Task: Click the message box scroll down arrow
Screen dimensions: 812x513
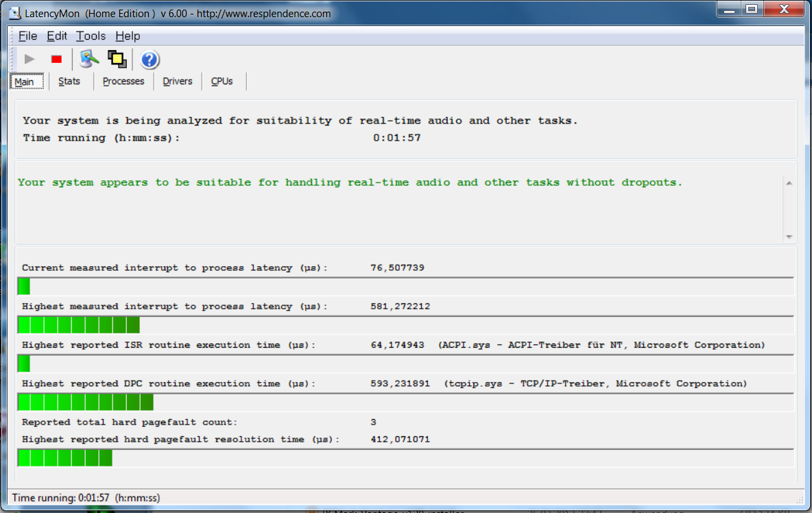Action: point(789,237)
